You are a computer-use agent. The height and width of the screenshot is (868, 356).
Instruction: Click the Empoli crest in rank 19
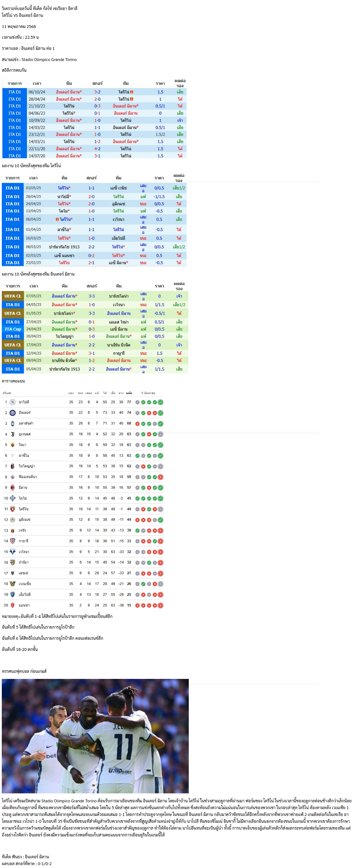[13, 595]
